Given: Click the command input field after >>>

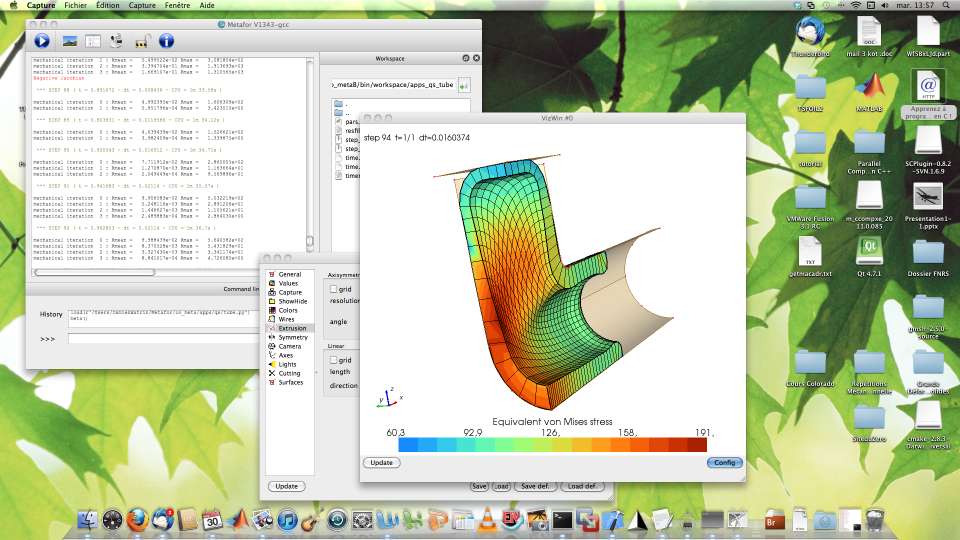Looking at the screenshot, I should click(x=163, y=338).
